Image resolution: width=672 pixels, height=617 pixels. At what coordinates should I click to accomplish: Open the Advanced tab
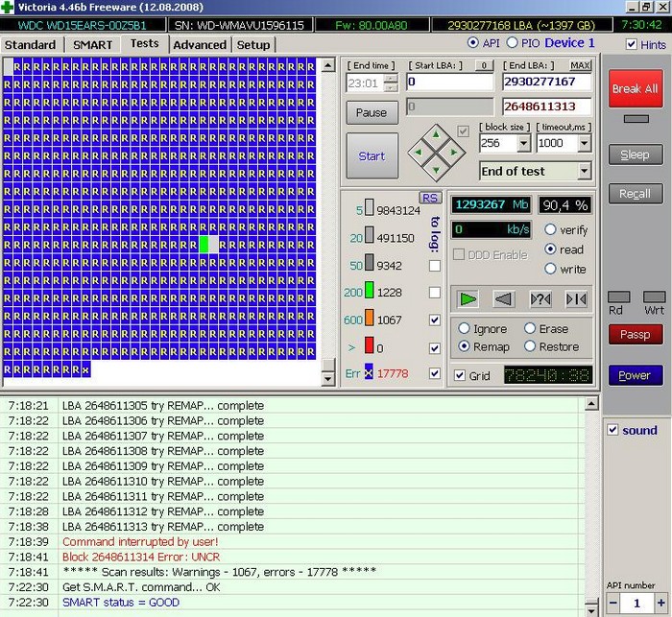(200, 44)
